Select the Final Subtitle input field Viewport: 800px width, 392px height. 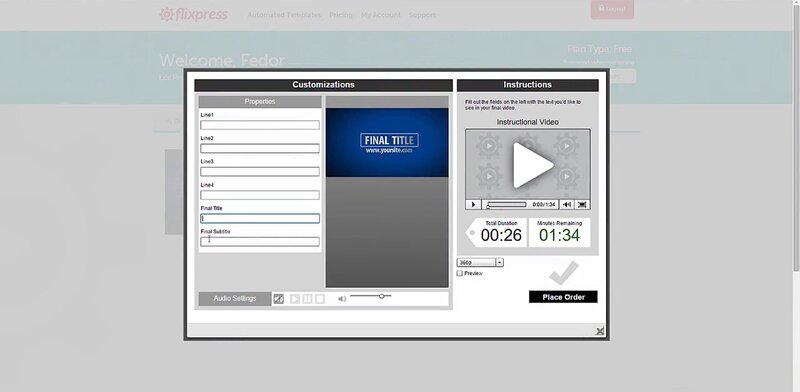tap(260, 242)
